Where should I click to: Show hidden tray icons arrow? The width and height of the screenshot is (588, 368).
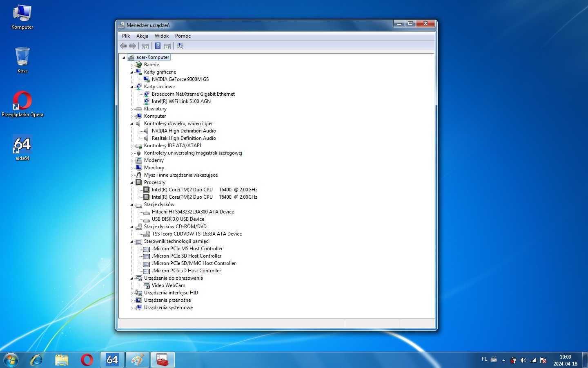(503, 360)
